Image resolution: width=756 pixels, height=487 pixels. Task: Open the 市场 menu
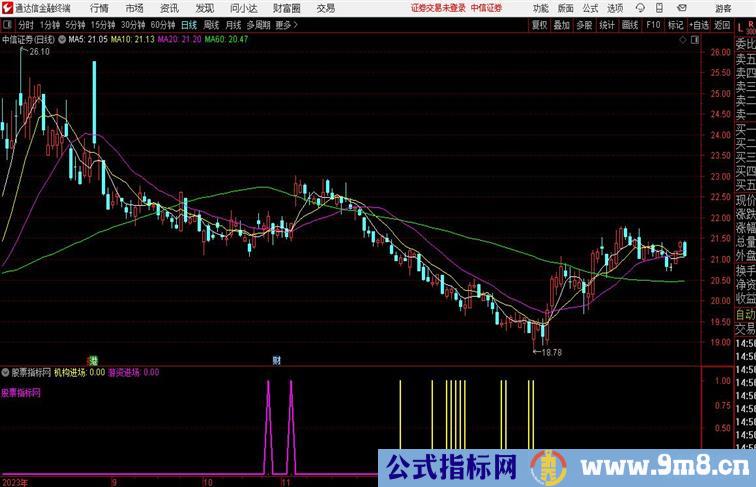coord(134,8)
